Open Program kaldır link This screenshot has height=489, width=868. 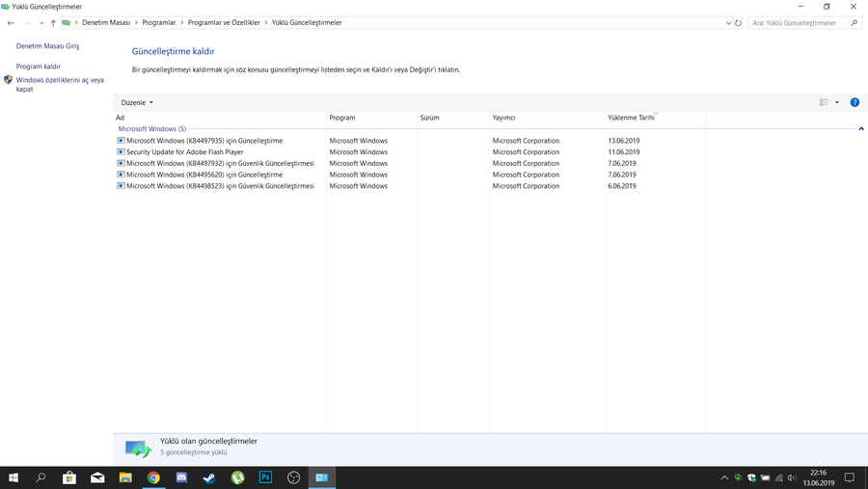pos(39,67)
